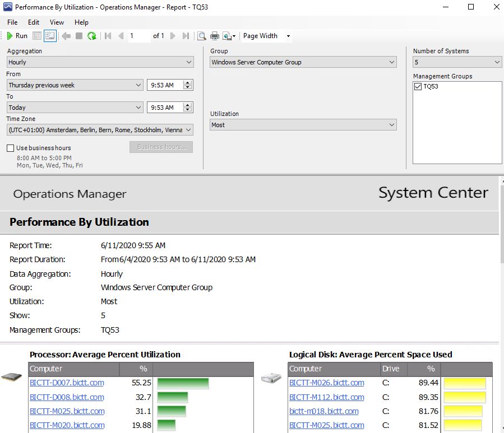Open the To date dropdown showing Today
The height and width of the screenshot is (433, 504).
(75, 108)
